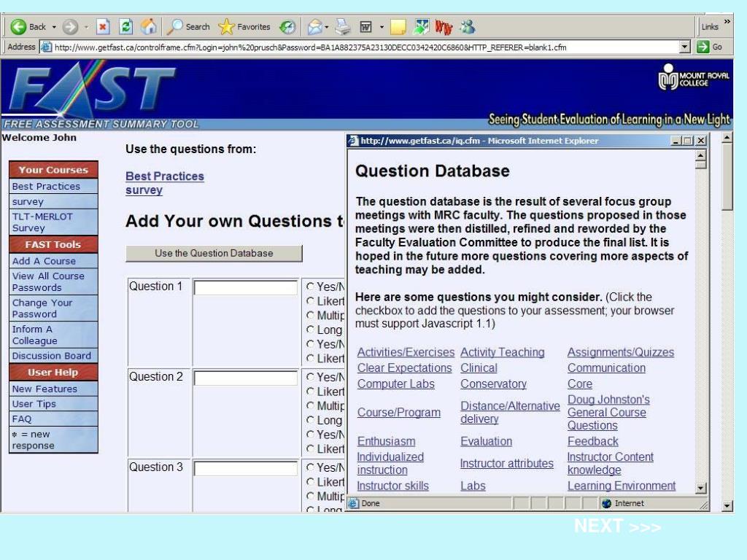
Task: Click the Messenger people icon
Action: (x=468, y=27)
